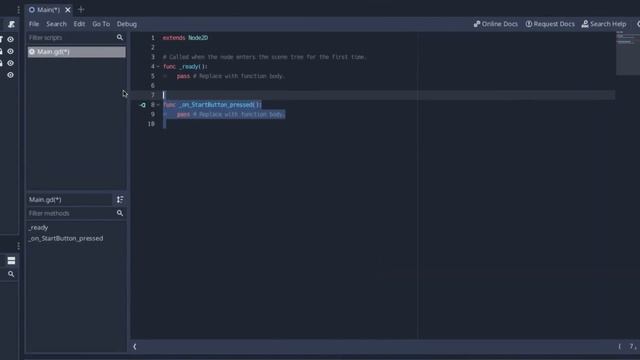The height and width of the screenshot is (360, 640).
Task: Open Online Docs link
Action: (x=496, y=24)
